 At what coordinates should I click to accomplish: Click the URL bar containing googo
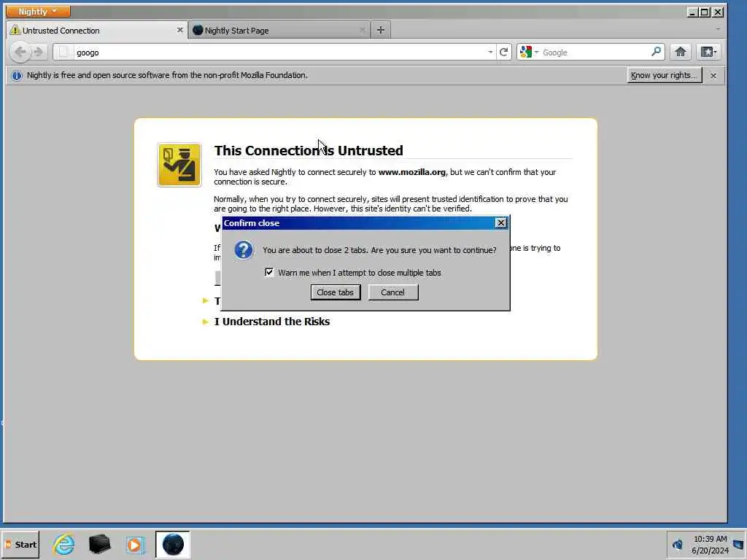[274, 52]
